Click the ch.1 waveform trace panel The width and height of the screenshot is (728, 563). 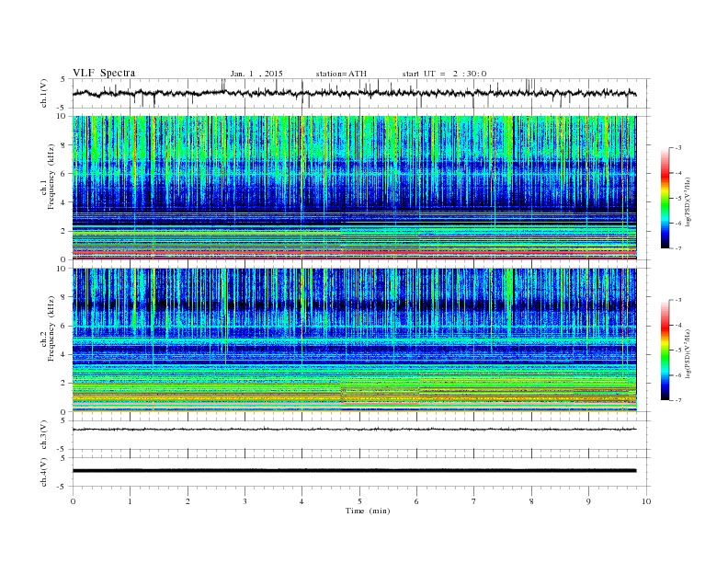tap(361, 93)
